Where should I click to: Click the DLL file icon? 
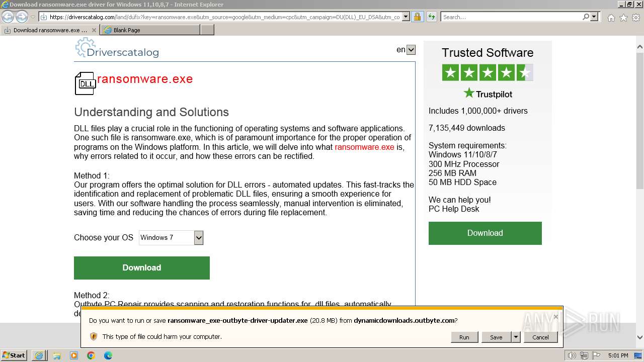pos(85,83)
